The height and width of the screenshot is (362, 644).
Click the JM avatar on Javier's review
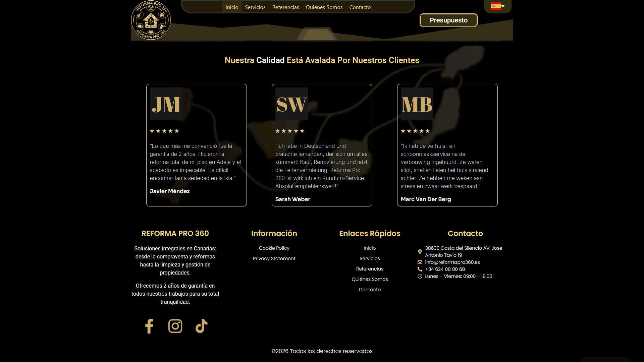point(166,104)
